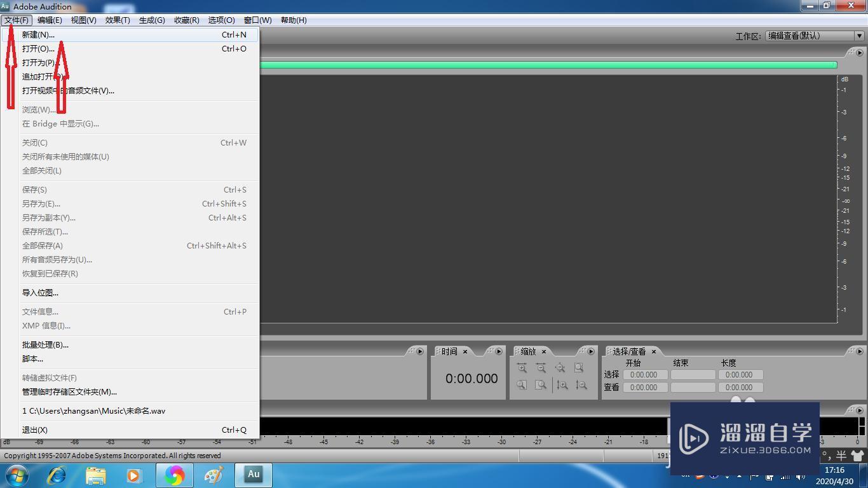Close the 缩放 panel tab

click(x=544, y=351)
